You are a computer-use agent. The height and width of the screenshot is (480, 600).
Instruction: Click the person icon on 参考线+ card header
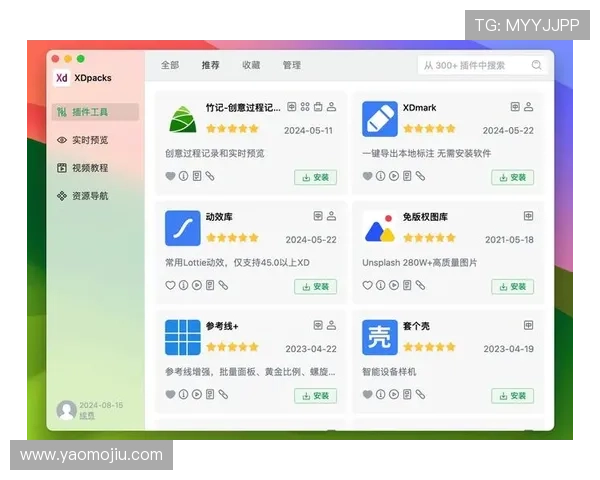click(x=331, y=325)
